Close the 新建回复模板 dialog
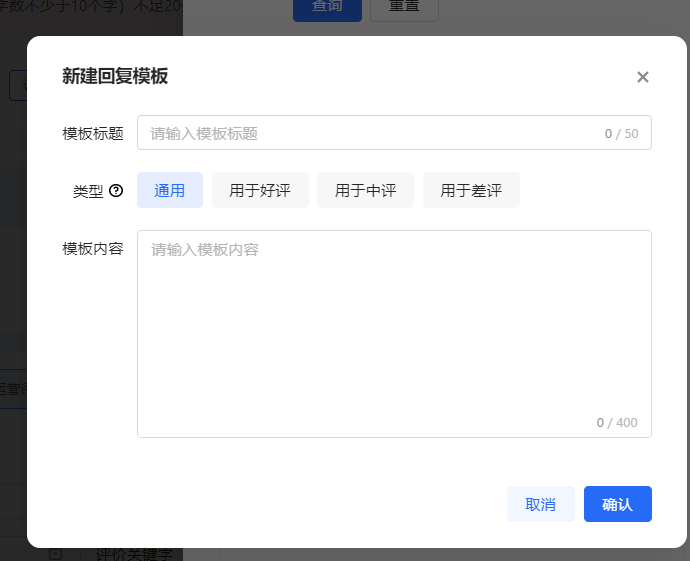 click(x=643, y=77)
